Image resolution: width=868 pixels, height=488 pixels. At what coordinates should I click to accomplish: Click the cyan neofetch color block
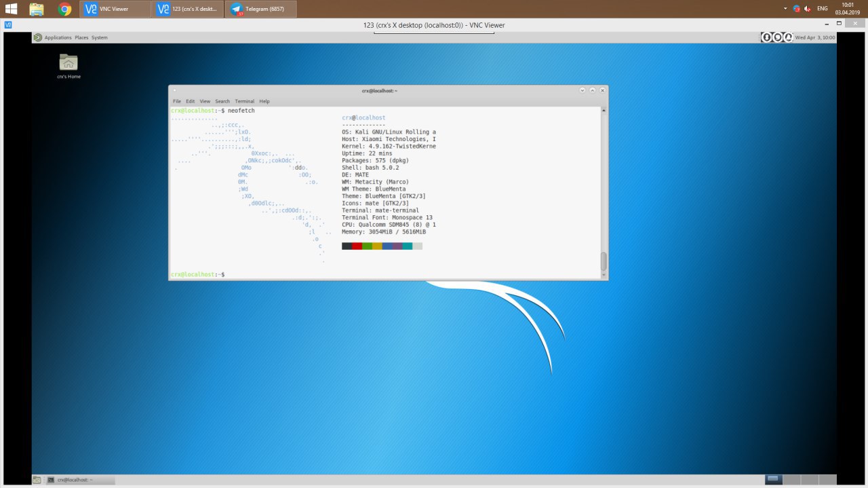[408, 246]
